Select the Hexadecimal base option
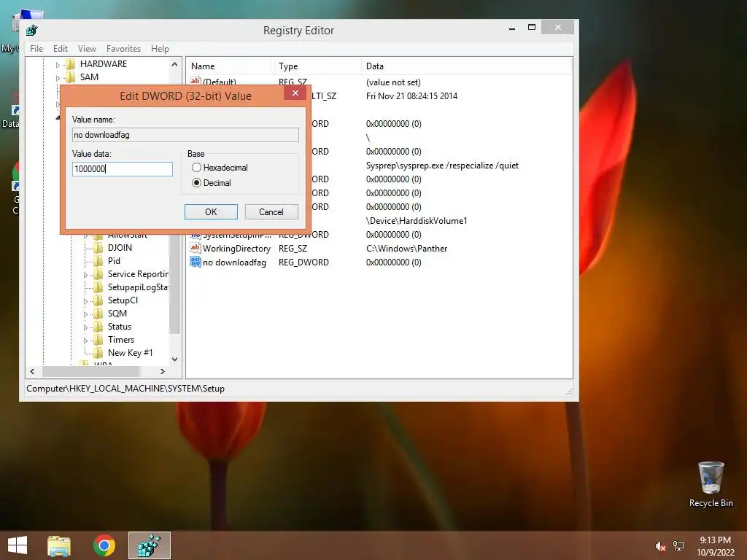 click(x=196, y=168)
